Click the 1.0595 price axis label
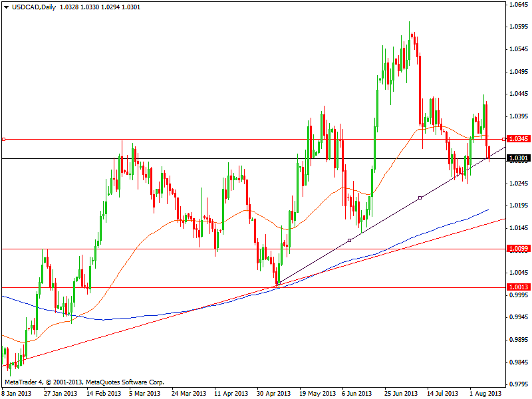 pos(518,27)
